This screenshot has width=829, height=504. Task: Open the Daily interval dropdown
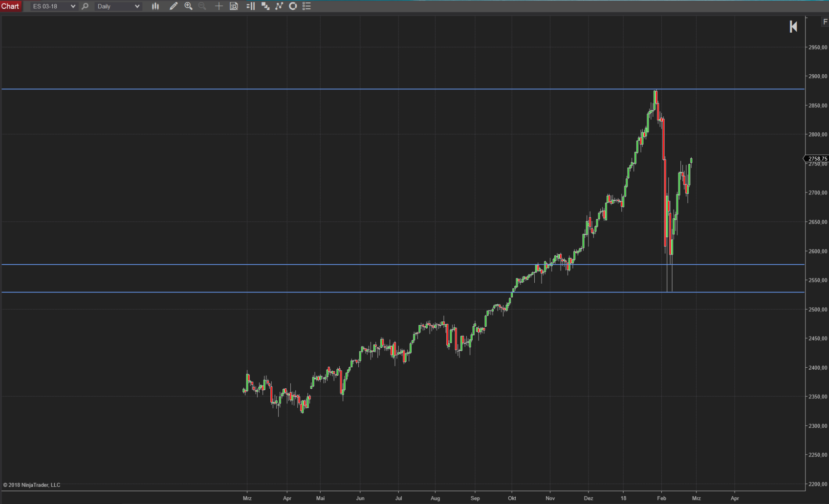pos(118,6)
